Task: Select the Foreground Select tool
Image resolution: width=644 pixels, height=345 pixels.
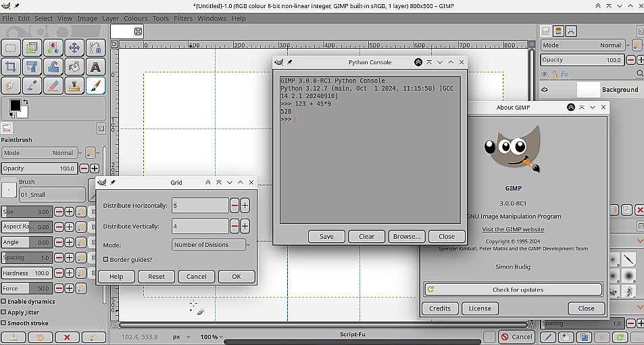Action: point(32,48)
